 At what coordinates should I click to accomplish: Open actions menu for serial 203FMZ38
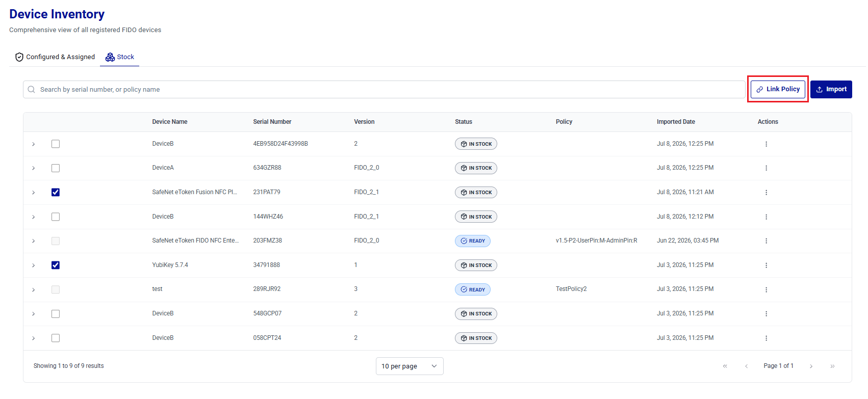click(766, 241)
